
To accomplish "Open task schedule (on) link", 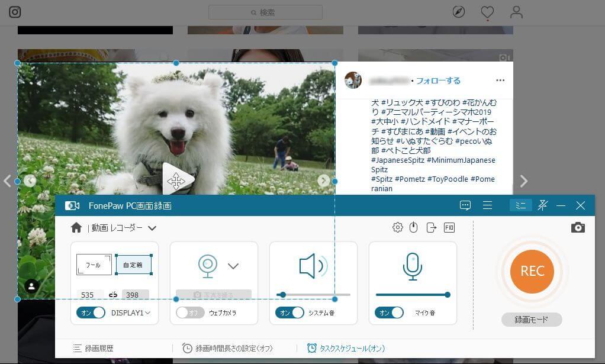I will [x=346, y=349].
